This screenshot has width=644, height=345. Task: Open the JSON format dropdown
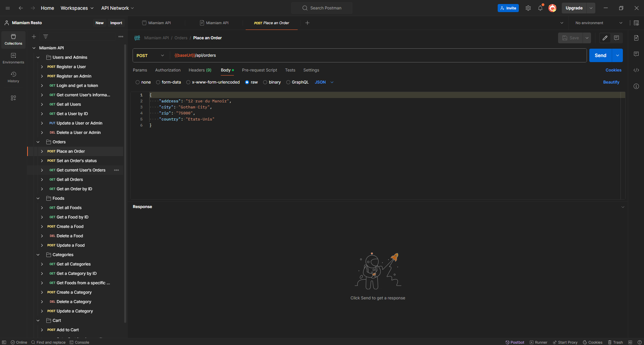(x=324, y=82)
